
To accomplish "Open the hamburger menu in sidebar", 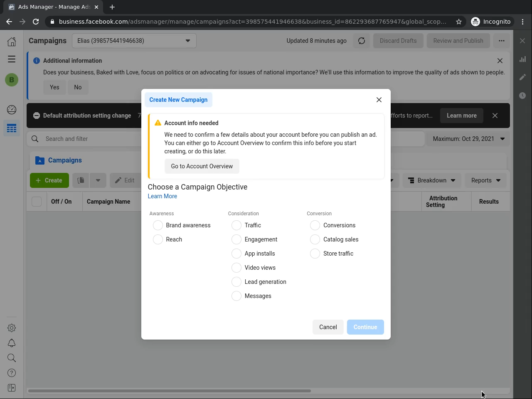I will (x=12, y=59).
